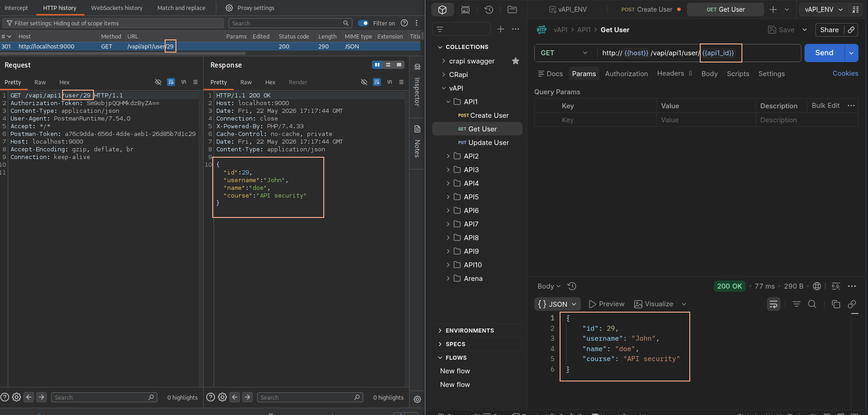Open Request search settings gear

point(17,397)
